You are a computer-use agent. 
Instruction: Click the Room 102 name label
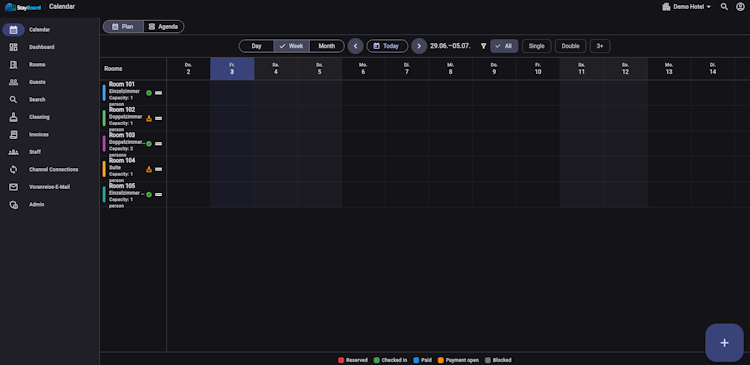tap(122, 110)
